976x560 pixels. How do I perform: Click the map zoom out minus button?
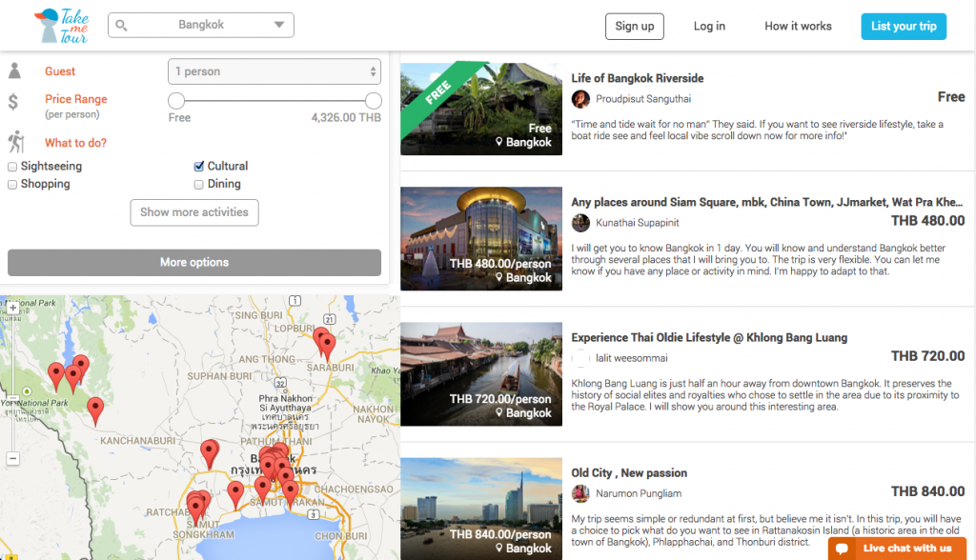tap(12, 459)
